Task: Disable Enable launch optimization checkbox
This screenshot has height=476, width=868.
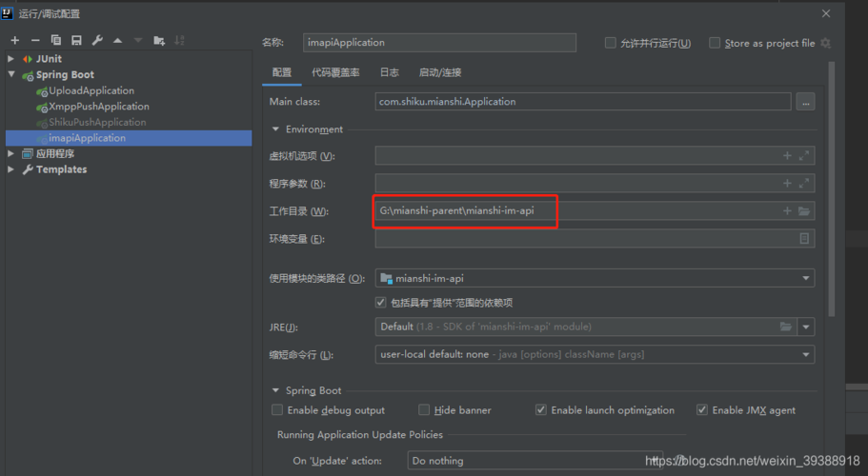Action: click(x=541, y=409)
